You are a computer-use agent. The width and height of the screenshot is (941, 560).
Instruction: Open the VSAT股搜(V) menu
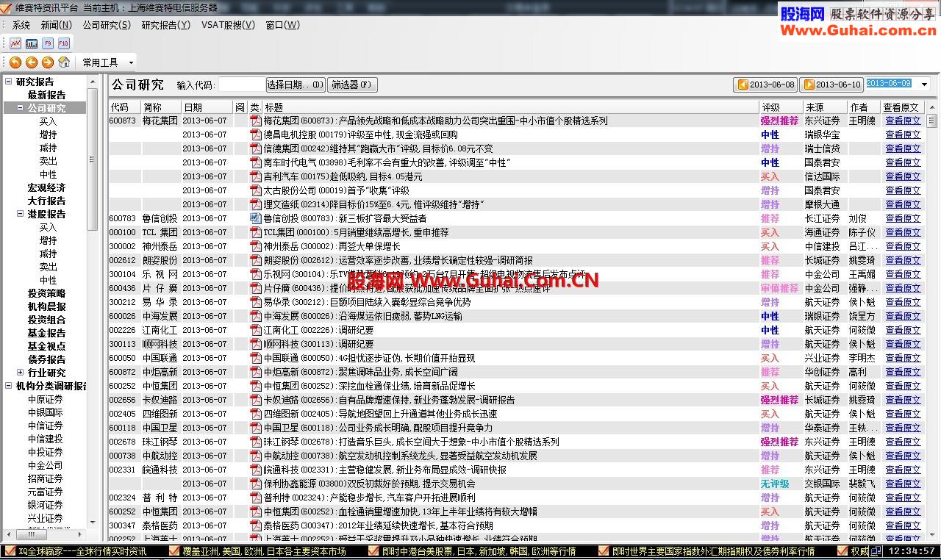(228, 25)
